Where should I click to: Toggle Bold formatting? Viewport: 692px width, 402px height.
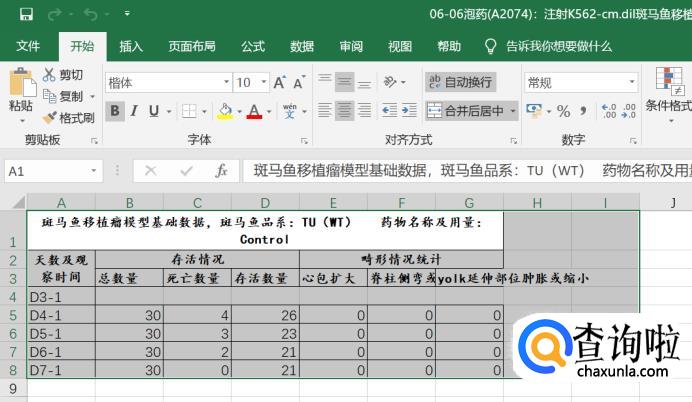coord(115,110)
